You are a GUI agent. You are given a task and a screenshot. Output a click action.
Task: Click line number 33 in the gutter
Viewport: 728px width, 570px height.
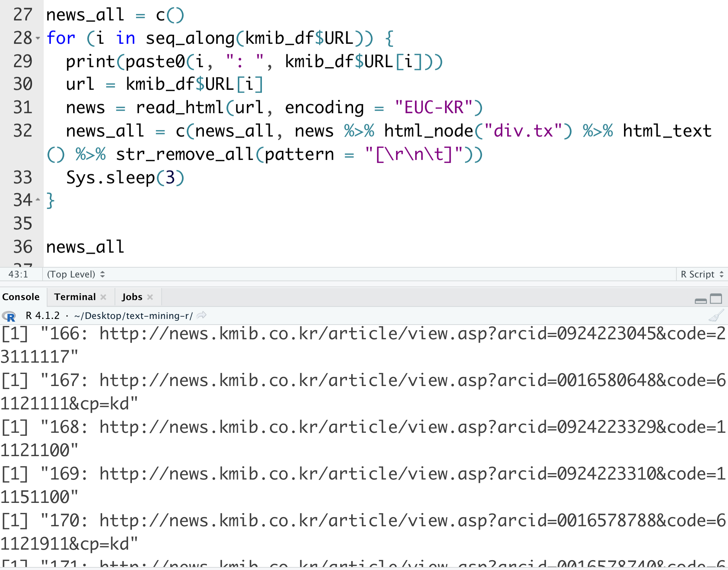coord(23,177)
